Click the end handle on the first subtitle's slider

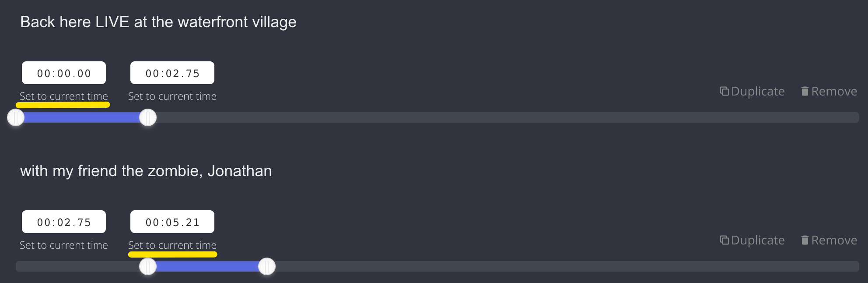[148, 117]
